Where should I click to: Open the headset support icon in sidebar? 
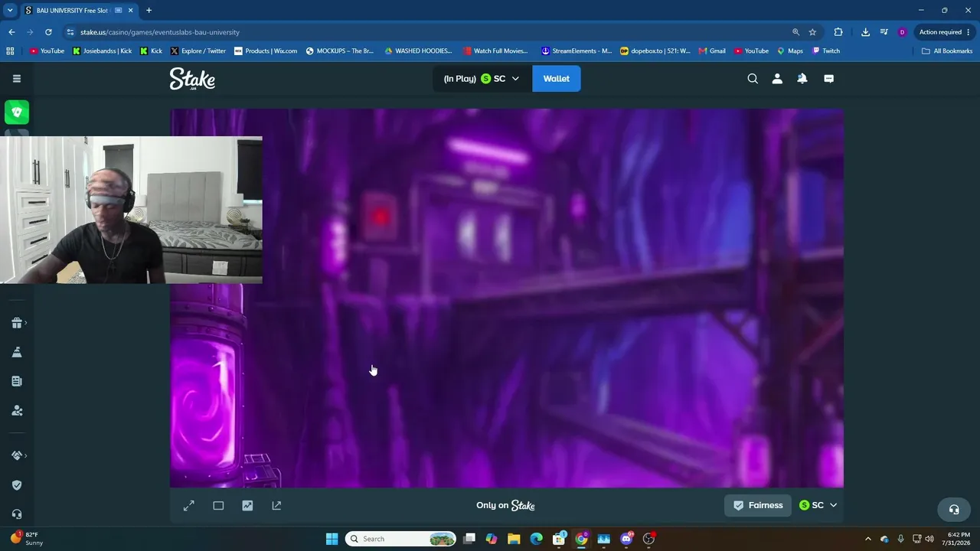pos(17,514)
